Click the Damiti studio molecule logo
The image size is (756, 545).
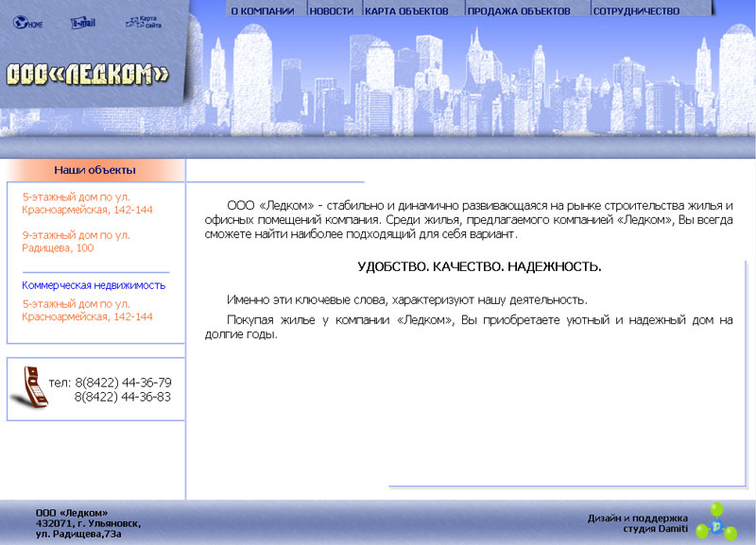pyautogui.click(x=716, y=526)
